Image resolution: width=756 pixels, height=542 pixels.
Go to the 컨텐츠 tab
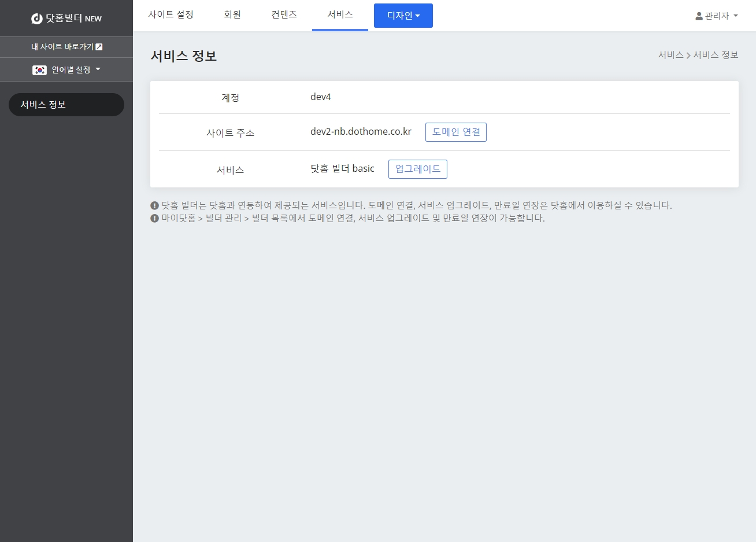(x=284, y=14)
